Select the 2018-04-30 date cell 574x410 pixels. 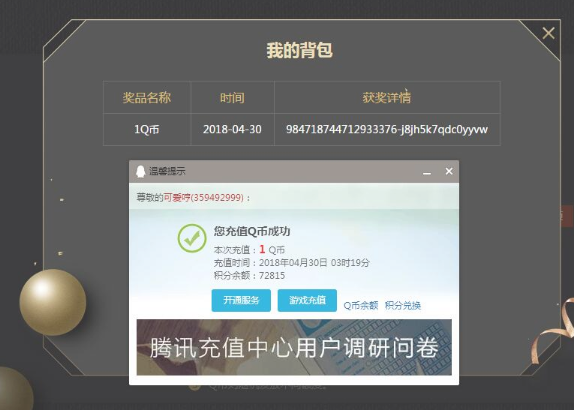(232, 130)
